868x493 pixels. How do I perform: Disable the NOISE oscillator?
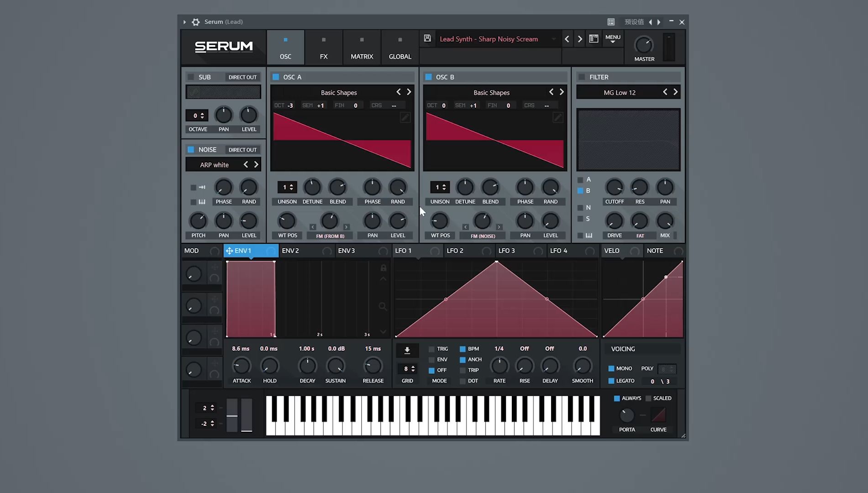tap(191, 150)
